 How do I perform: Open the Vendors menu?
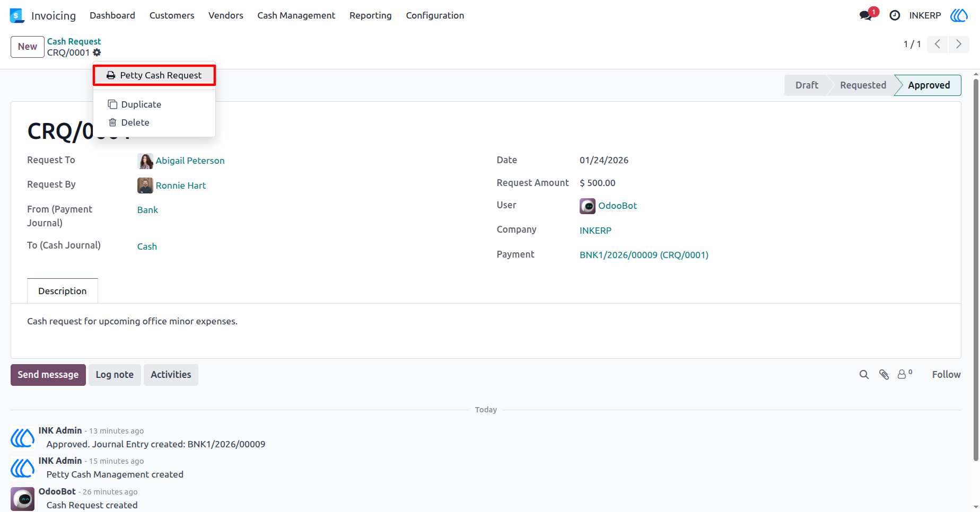[x=226, y=15]
